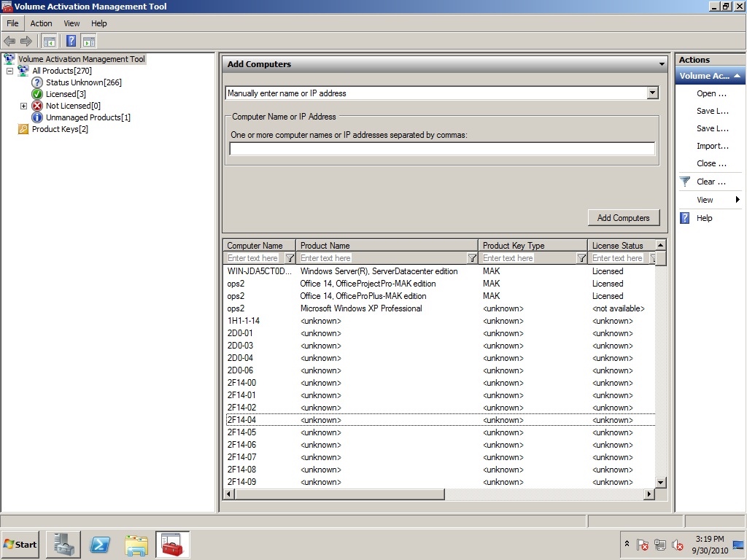Open the View menu in the menu bar

tap(71, 23)
